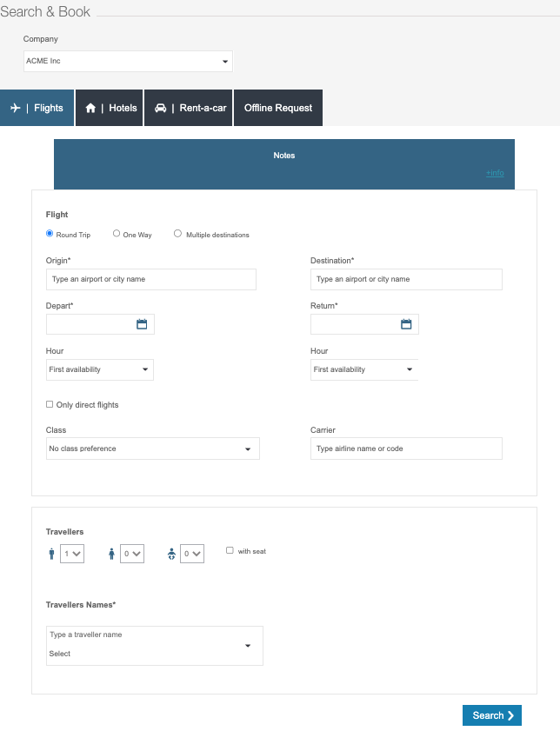Enable Only direct flights checkbox

click(x=50, y=404)
